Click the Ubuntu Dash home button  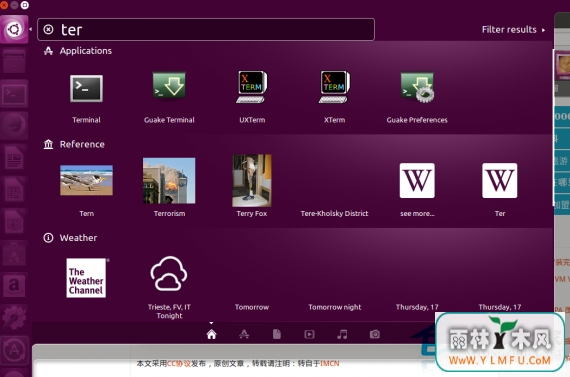coord(14,29)
